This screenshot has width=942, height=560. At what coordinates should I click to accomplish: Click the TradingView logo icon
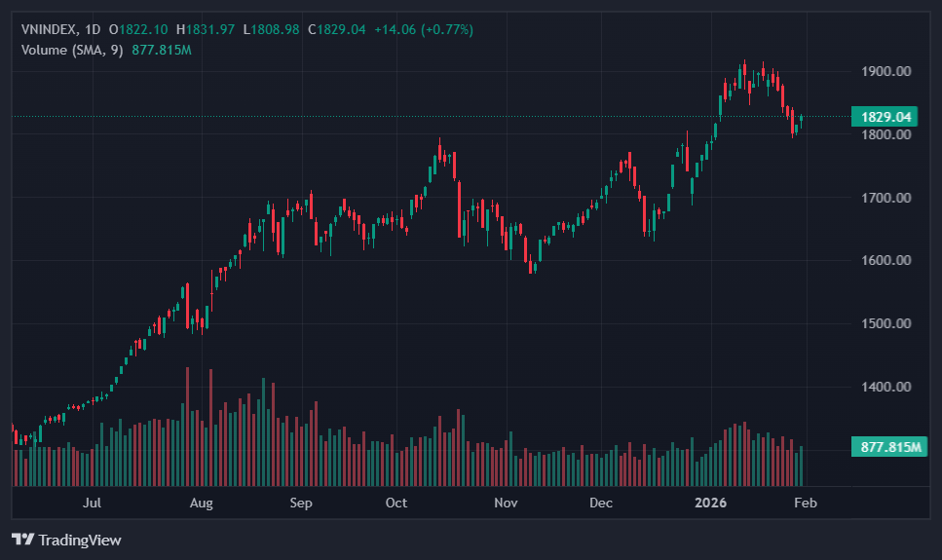(22, 540)
